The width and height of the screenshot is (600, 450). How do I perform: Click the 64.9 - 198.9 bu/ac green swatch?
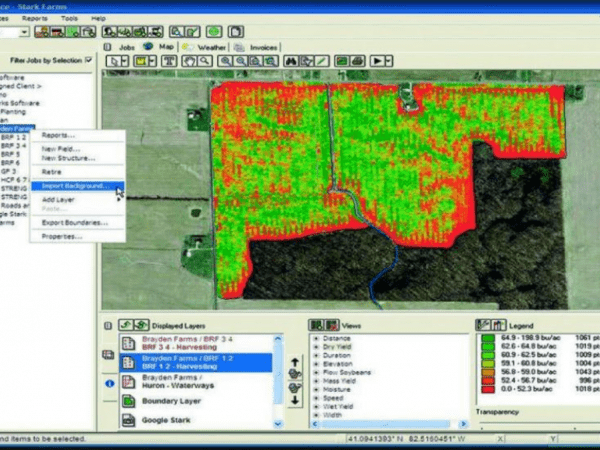pos(488,338)
